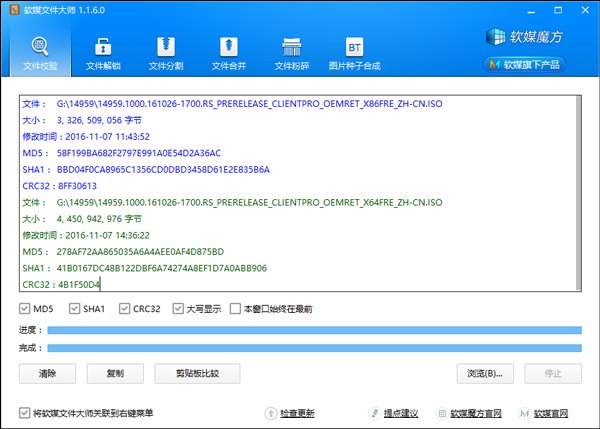Close the 软媒文件大师 window
Image resolution: width=600 pixels, height=429 pixels.
[585, 10]
